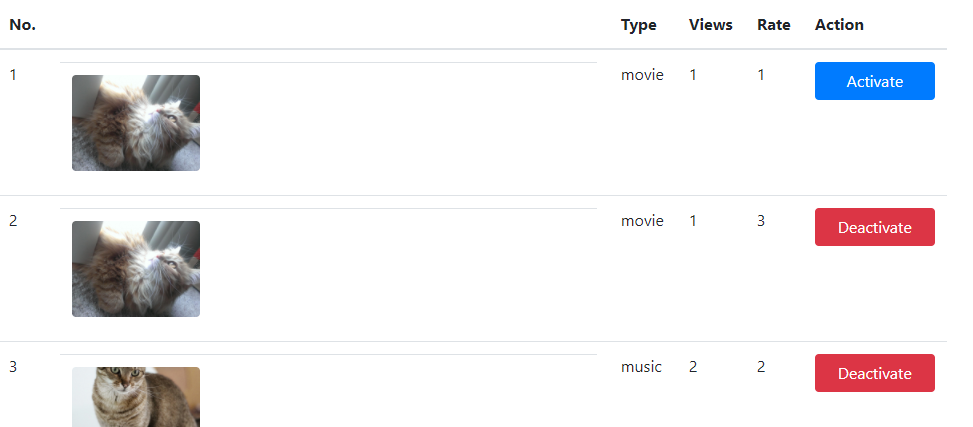Image resolution: width=973 pixels, height=427 pixels.
Task: Deactivate the row 3 music entry
Action: click(874, 373)
